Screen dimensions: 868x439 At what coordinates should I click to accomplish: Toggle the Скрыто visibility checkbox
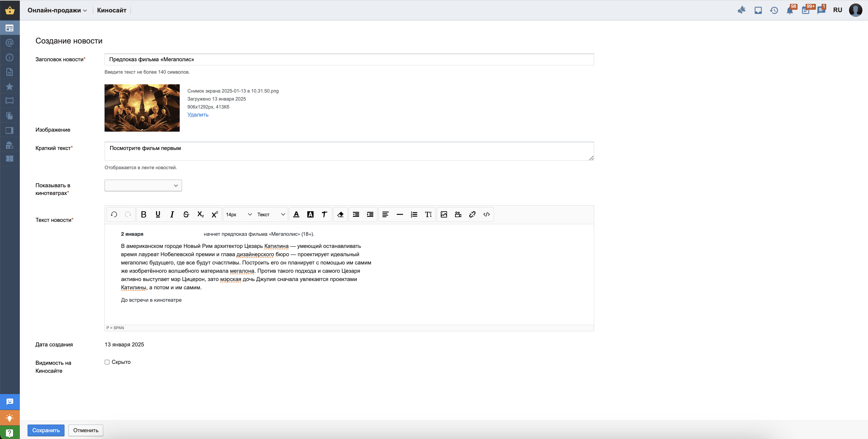pyautogui.click(x=107, y=362)
